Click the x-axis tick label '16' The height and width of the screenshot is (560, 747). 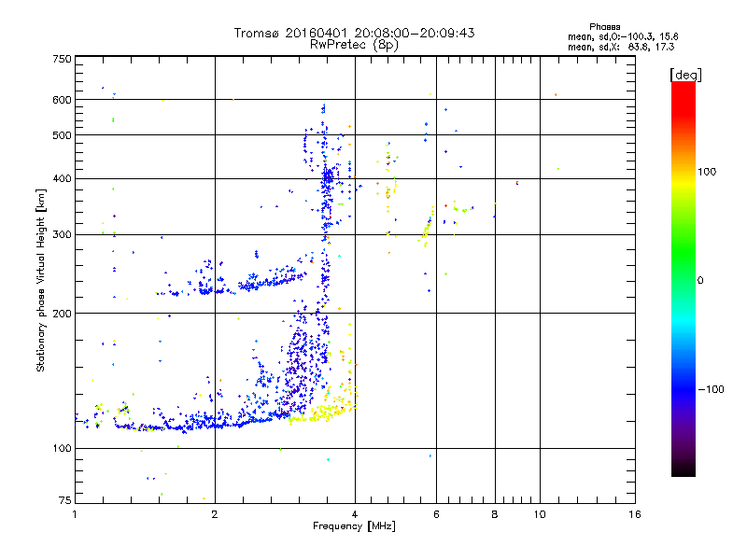[x=635, y=514]
